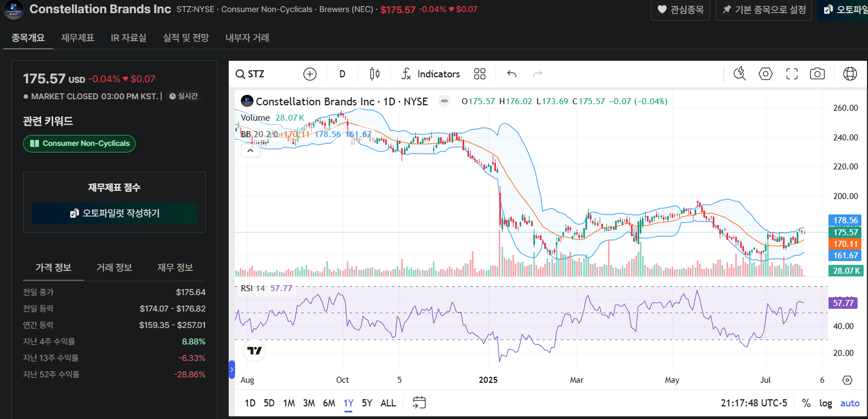Toggle log scale on chart
This screenshot has width=868, height=419.
826,403
